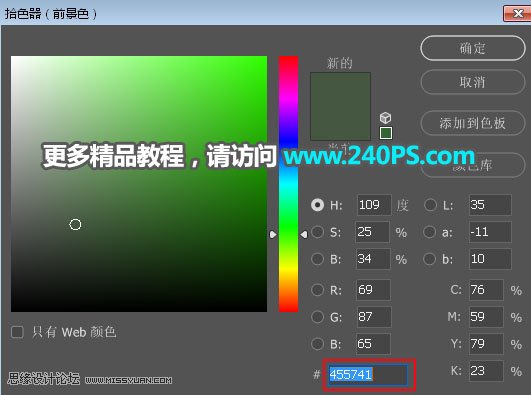Click the out-of-gamut web-safe cube icon
The height and width of the screenshot is (395, 531).
(x=385, y=118)
